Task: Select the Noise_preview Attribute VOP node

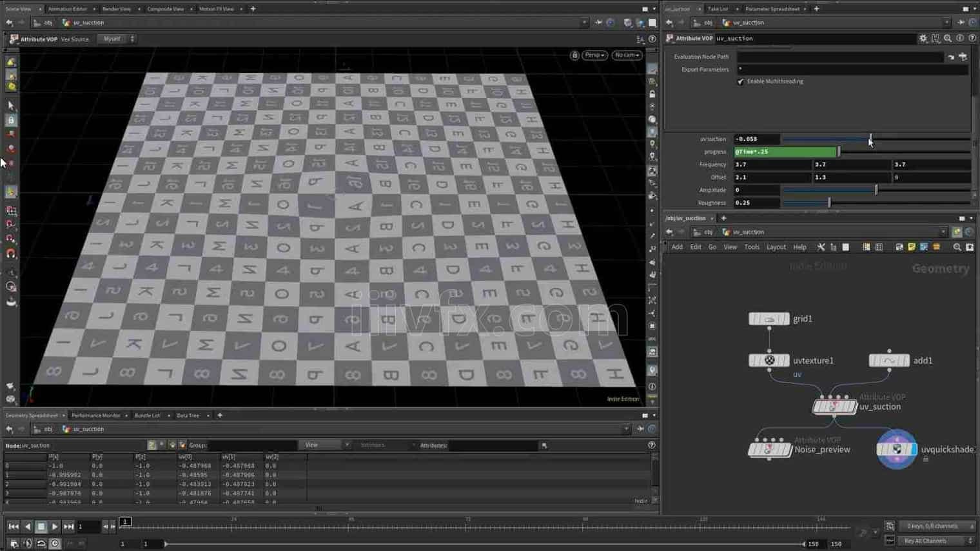Action: point(769,450)
